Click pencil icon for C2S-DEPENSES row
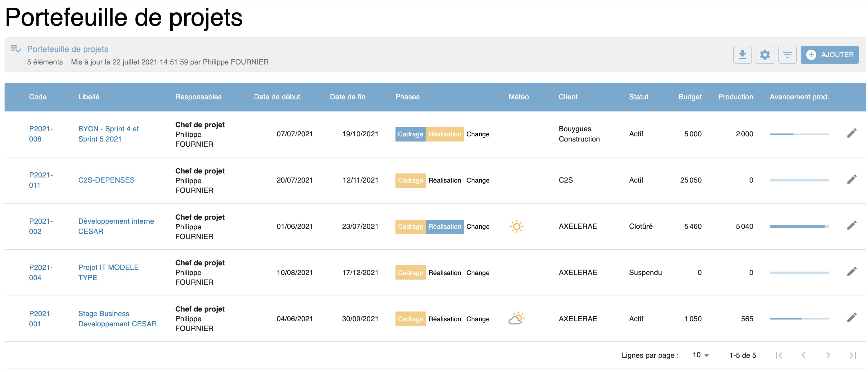This screenshot has width=868, height=372. click(x=851, y=180)
